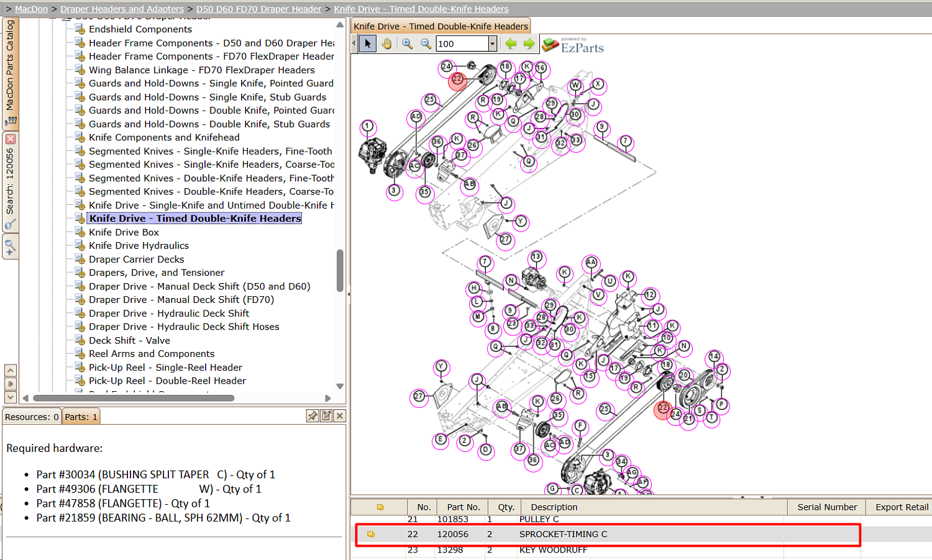Click the icon beside Knife Drive Box
The width and height of the screenshot is (932, 560).
(x=80, y=232)
